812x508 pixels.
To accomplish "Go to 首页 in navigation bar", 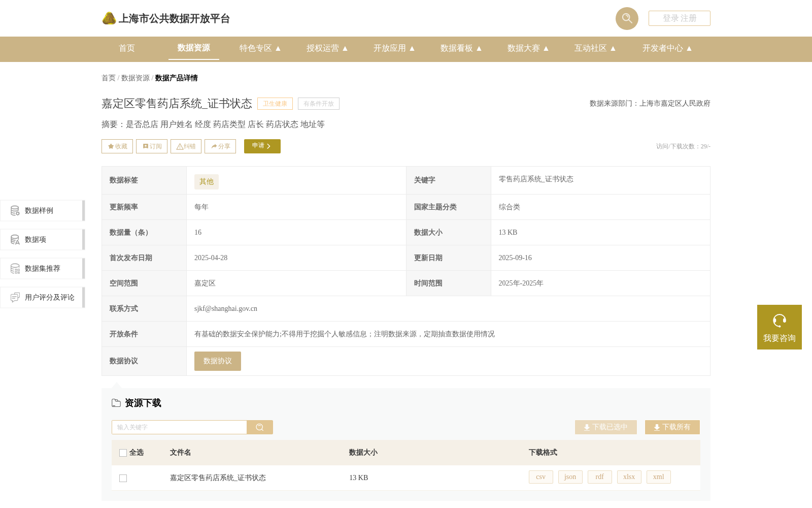I will (127, 48).
